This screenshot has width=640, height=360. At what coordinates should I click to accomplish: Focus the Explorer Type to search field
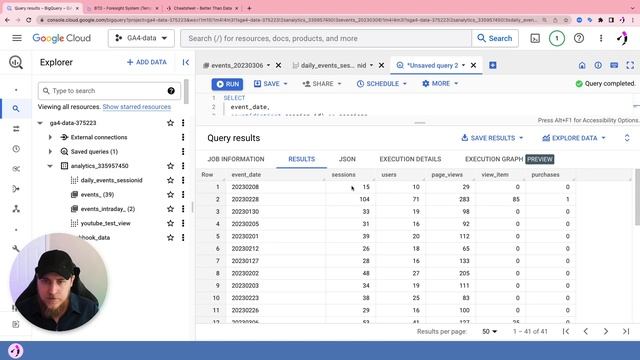pyautogui.click(x=109, y=91)
